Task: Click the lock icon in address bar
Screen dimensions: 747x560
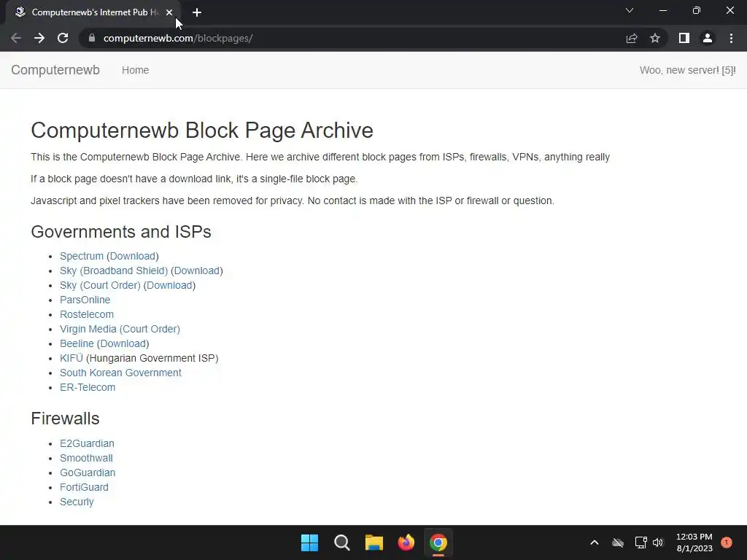Action: pyautogui.click(x=92, y=38)
